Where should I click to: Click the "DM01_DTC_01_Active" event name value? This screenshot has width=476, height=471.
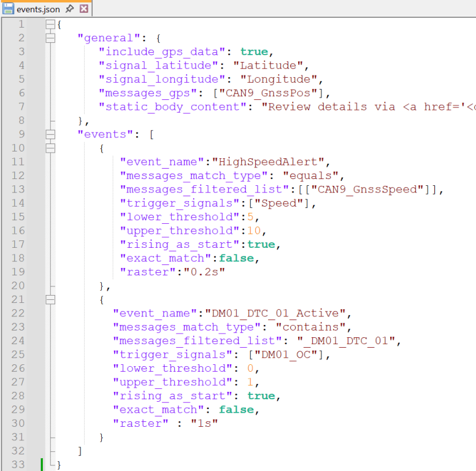(x=275, y=313)
